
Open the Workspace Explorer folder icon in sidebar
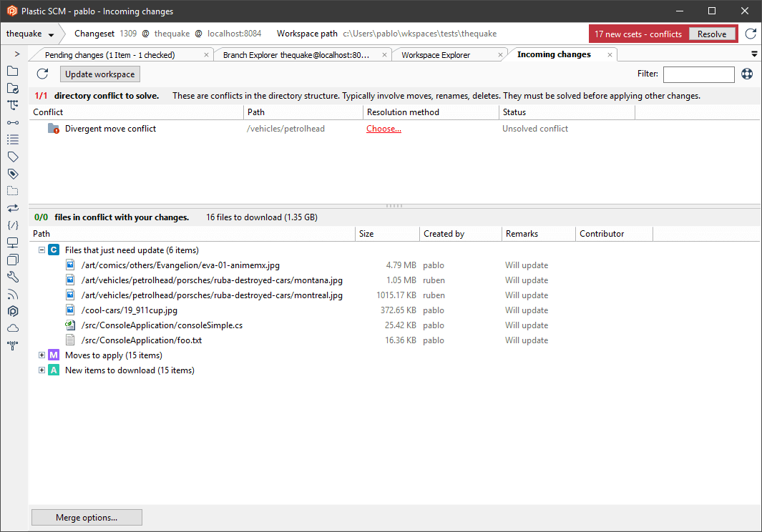click(x=12, y=71)
